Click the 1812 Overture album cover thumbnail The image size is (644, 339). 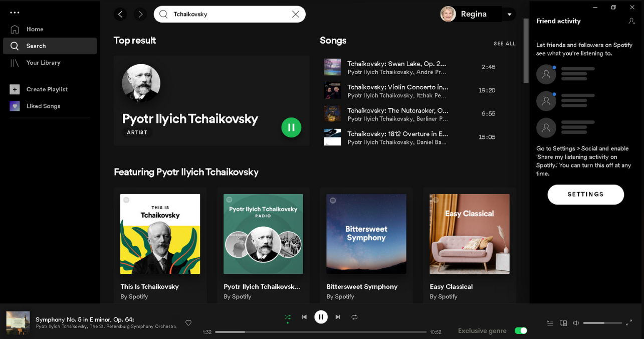point(332,137)
